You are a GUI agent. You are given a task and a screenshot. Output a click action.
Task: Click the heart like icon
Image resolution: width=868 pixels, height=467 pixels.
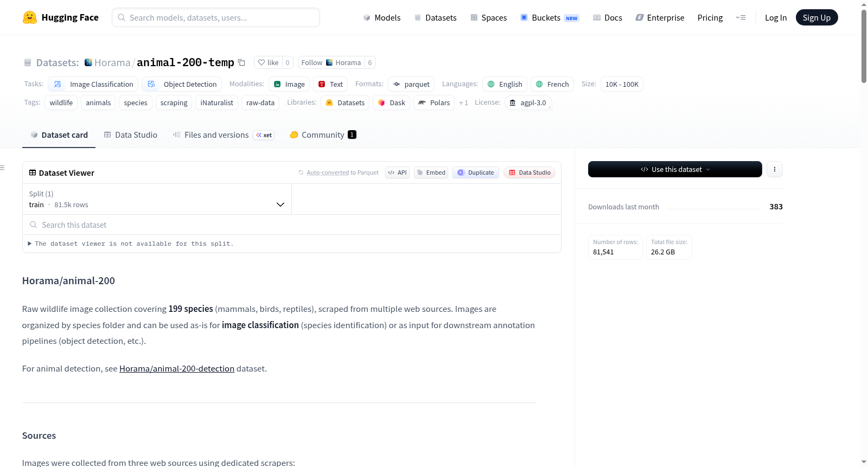(261, 62)
